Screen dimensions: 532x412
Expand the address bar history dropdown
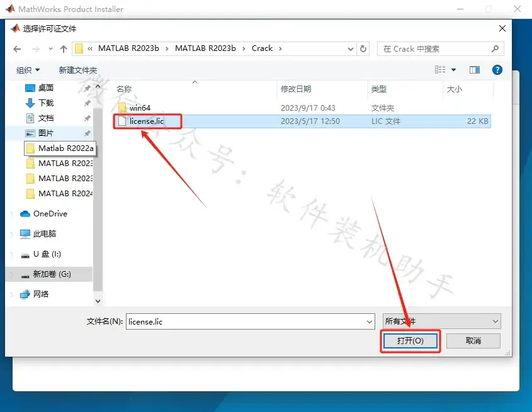[x=351, y=49]
